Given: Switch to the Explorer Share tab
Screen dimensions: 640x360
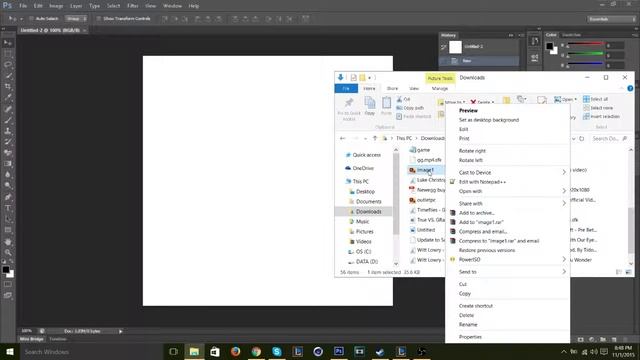Looking at the screenshot, I should (x=392, y=88).
